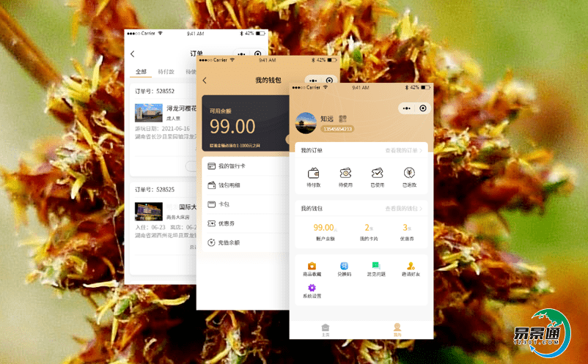Tap 99.00 帐户余额 on profile screen
This screenshot has width=588, height=364.
coord(325,232)
